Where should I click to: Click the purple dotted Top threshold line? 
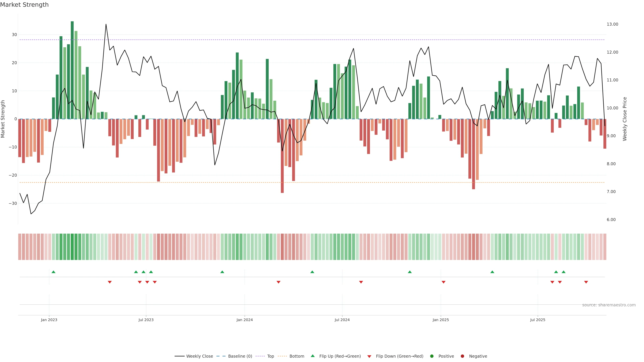pyautogui.click(x=300, y=40)
